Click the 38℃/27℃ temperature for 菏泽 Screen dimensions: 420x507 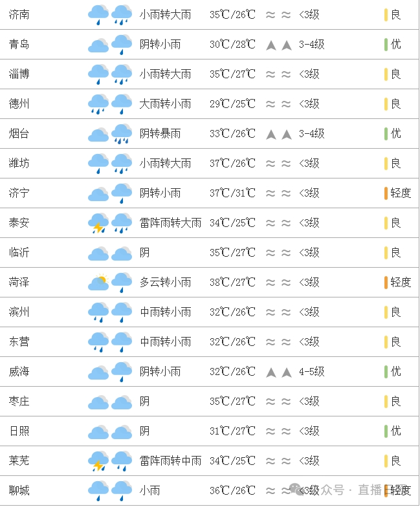point(232,283)
